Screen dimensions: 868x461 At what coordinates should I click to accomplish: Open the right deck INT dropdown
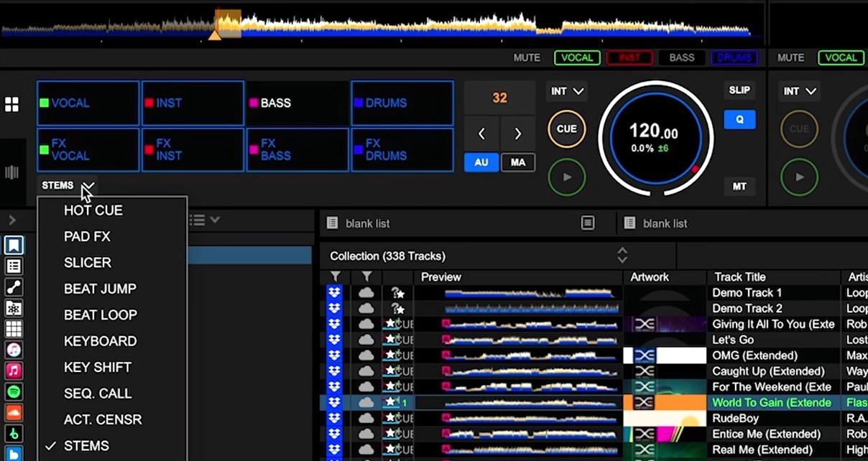click(x=799, y=91)
